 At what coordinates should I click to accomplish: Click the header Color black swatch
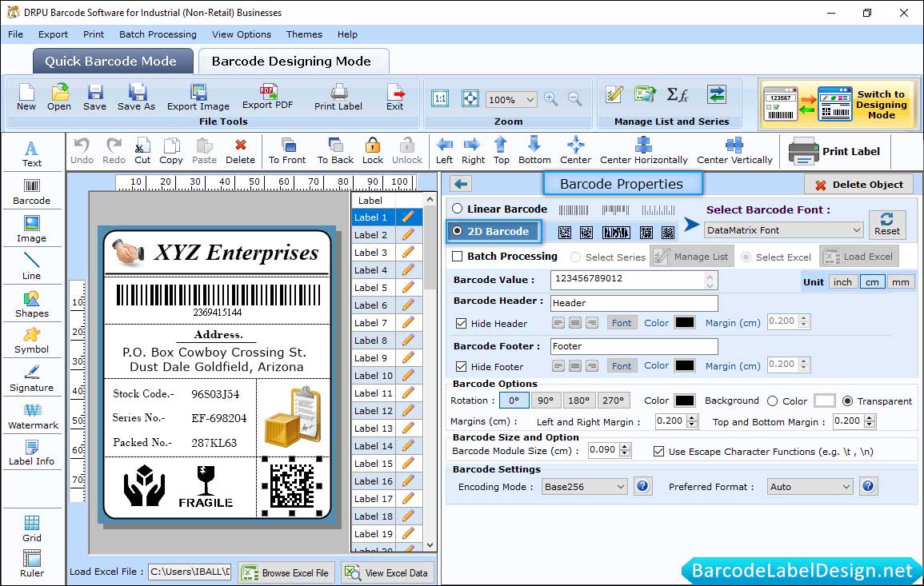685,322
